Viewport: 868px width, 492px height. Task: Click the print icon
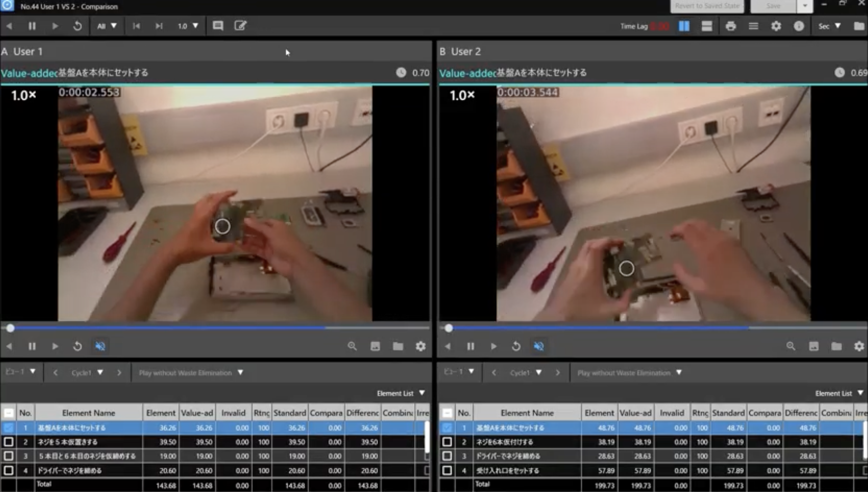(x=730, y=25)
